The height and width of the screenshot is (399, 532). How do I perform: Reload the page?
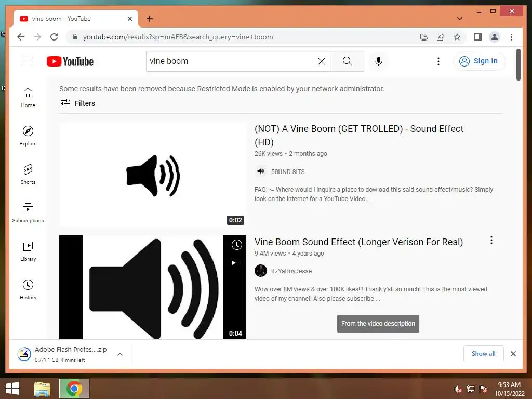54,37
